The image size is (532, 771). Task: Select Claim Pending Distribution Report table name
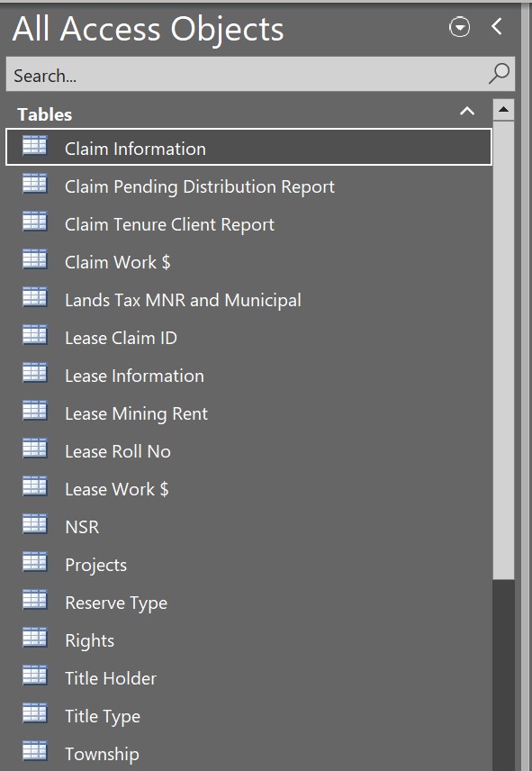click(200, 186)
